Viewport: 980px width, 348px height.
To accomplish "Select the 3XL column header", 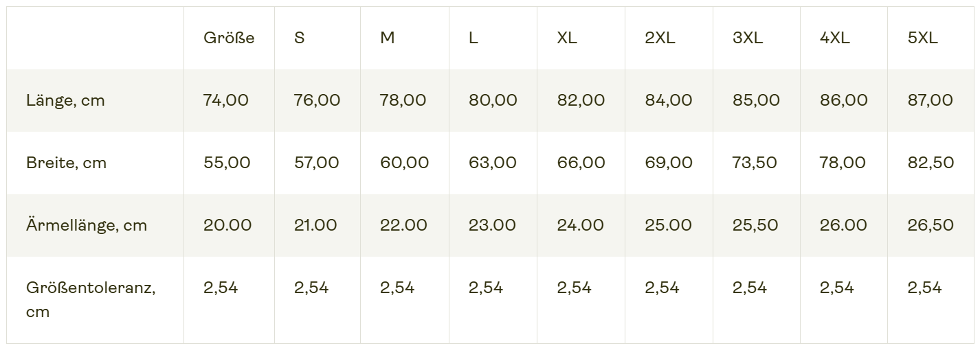I will (x=748, y=38).
